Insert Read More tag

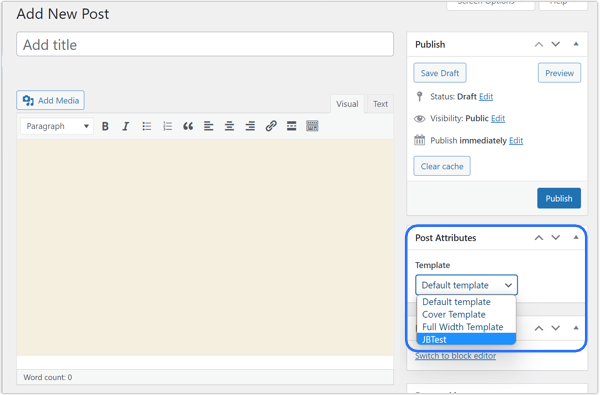(292, 126)
